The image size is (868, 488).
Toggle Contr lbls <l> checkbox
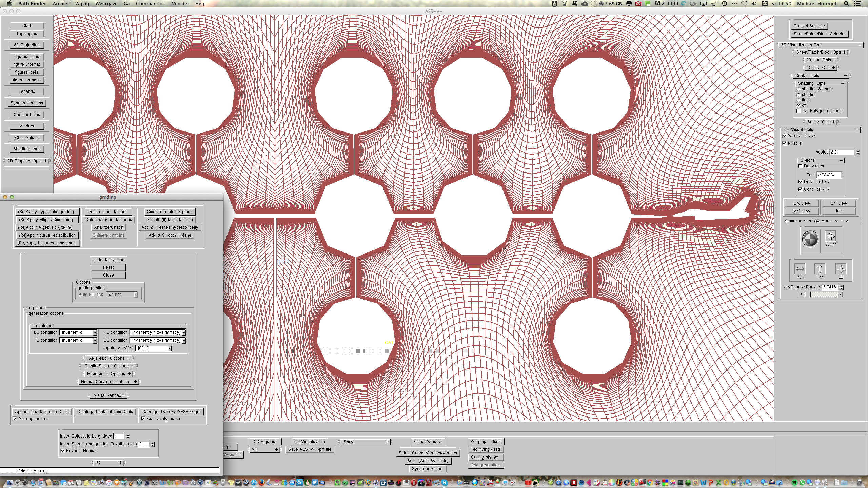pos(800,189)
